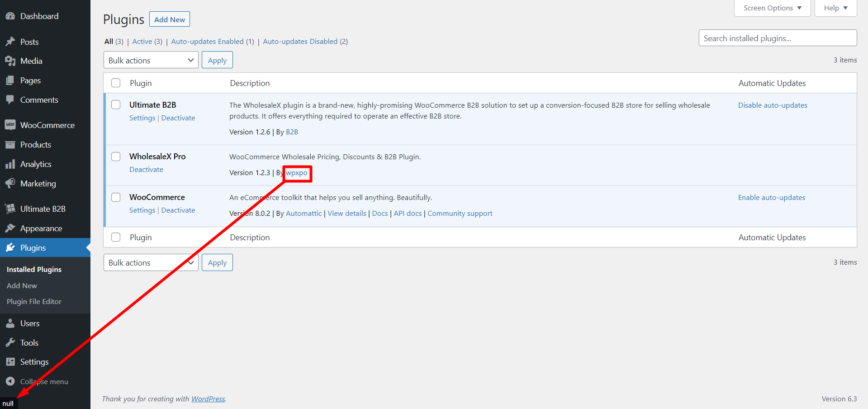
Task: Click the B2B author link
Action: click(x=292, y=132)
